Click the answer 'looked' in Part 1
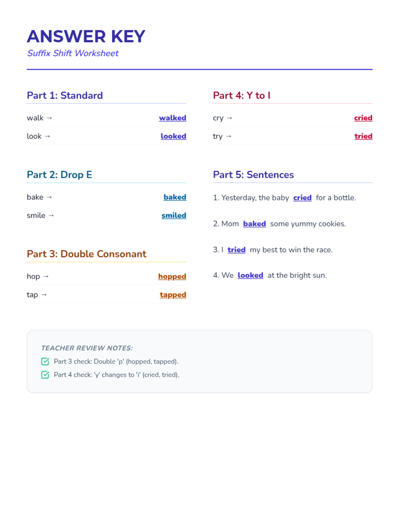 pos(173,136)
